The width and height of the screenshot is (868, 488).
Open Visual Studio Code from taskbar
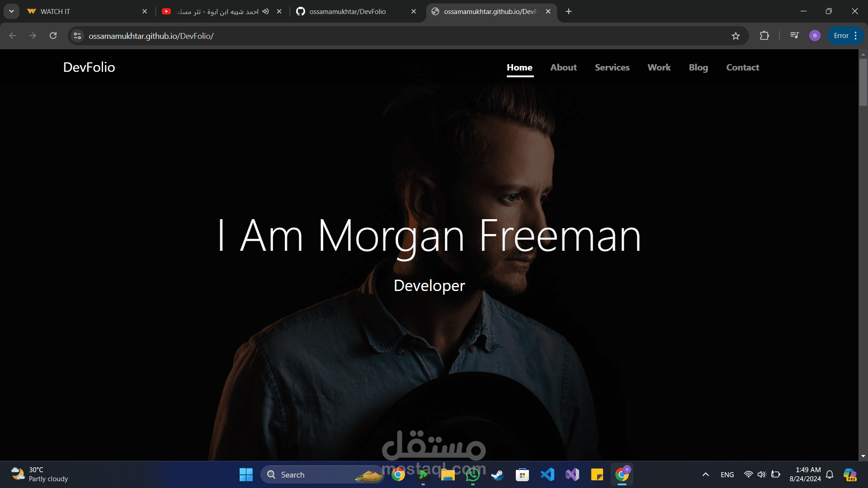coord(547,474)
